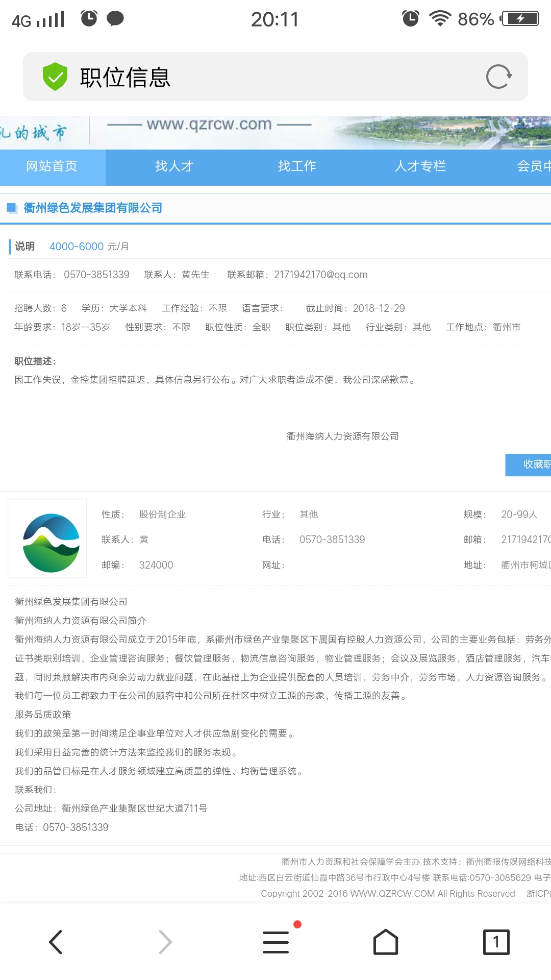Screen dimensions: 551x980
Task: Tap the 服务品质政策 line
Action: click(x=43, y=715)
